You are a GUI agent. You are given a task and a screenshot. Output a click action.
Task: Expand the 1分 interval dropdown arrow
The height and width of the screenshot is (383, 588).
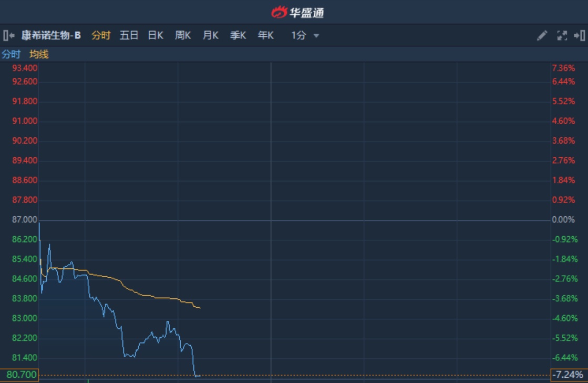click(316, 36)
